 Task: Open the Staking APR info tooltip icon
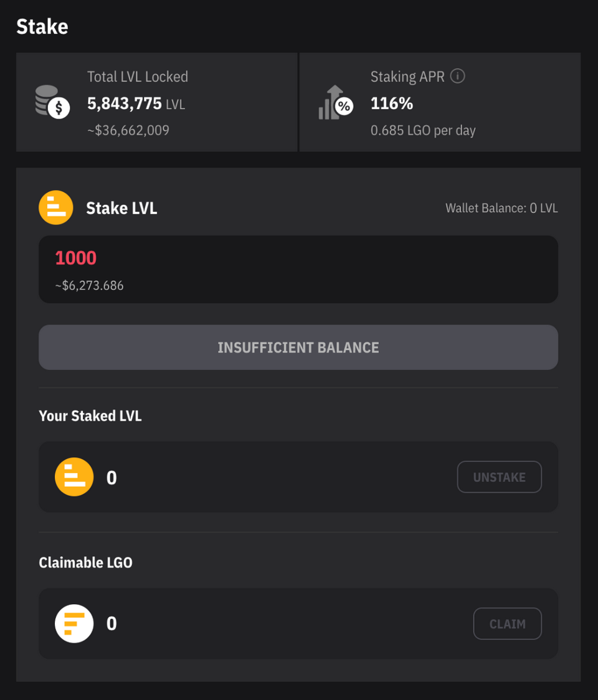(x=459, y=76)
